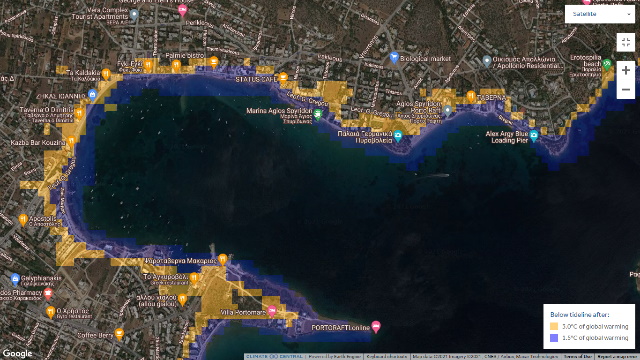Open the Satellite map type dropdown
The height and width of the screenshot is (360, 640).
click(600, 14)
